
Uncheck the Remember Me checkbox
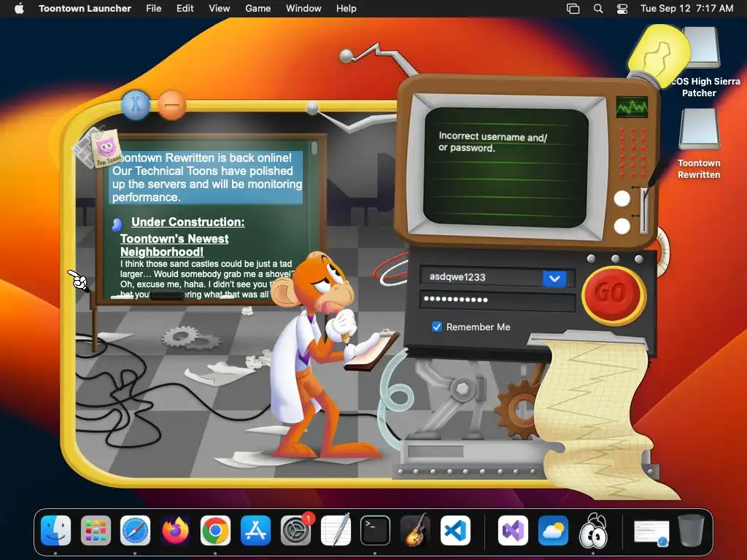pos(436,327)
